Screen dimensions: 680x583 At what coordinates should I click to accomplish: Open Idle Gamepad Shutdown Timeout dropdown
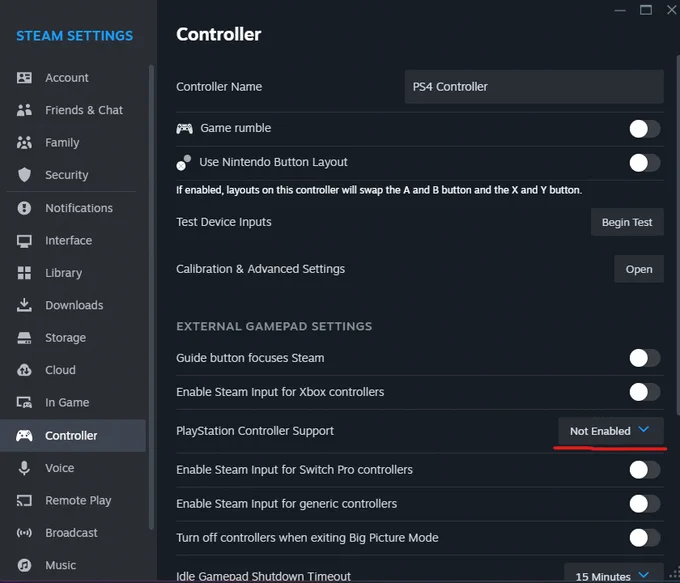[x=613, y=573]
